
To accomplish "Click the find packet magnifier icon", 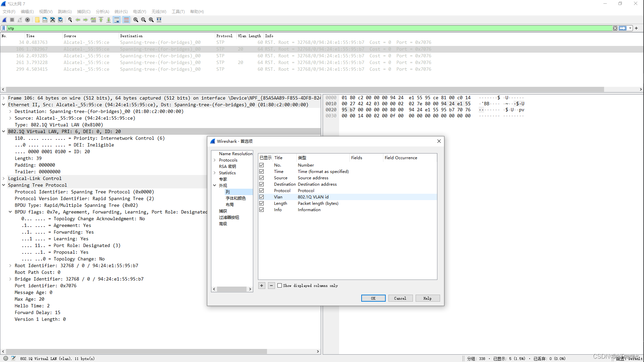I will tap(70, 20).
